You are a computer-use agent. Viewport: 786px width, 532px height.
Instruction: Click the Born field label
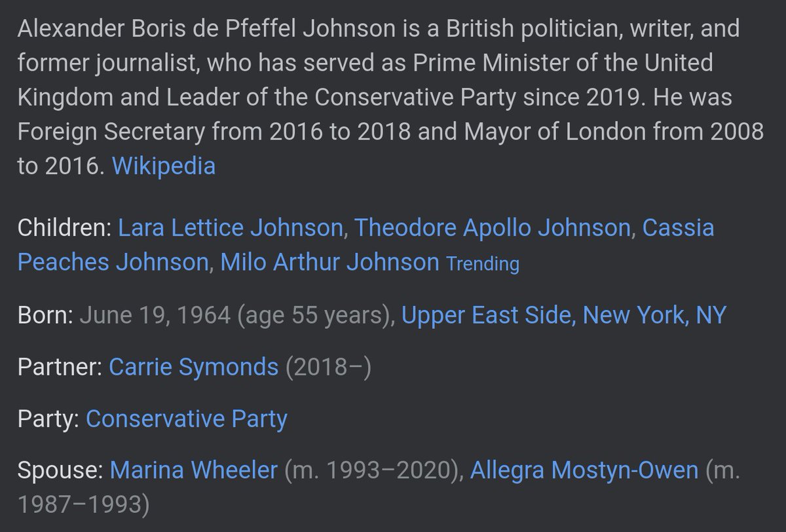coord(45,315)
